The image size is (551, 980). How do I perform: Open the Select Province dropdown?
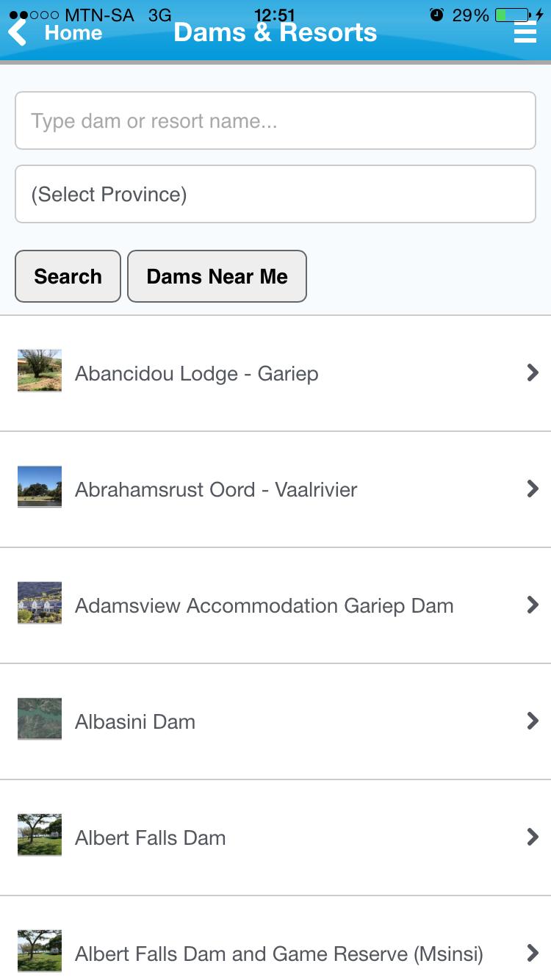pos(275,194)
